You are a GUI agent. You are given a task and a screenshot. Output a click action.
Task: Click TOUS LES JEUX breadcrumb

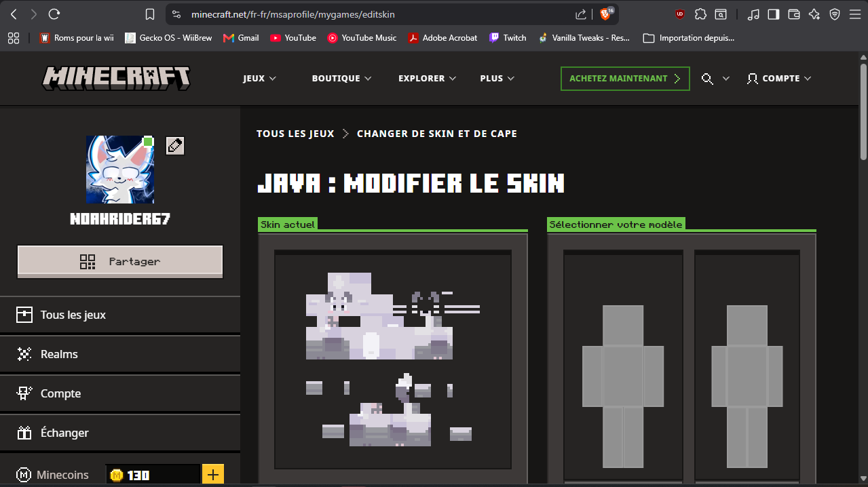(295, 134)
